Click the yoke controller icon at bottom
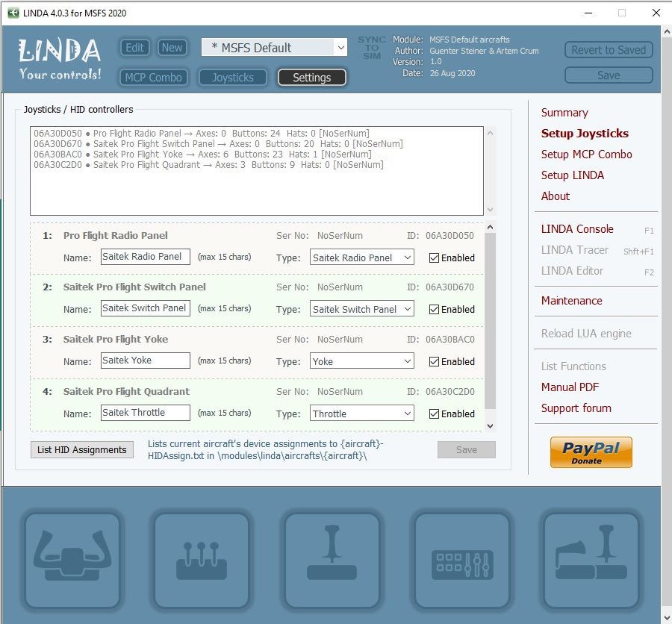This screenshot has height=624, width=672. tap(72, 560)
